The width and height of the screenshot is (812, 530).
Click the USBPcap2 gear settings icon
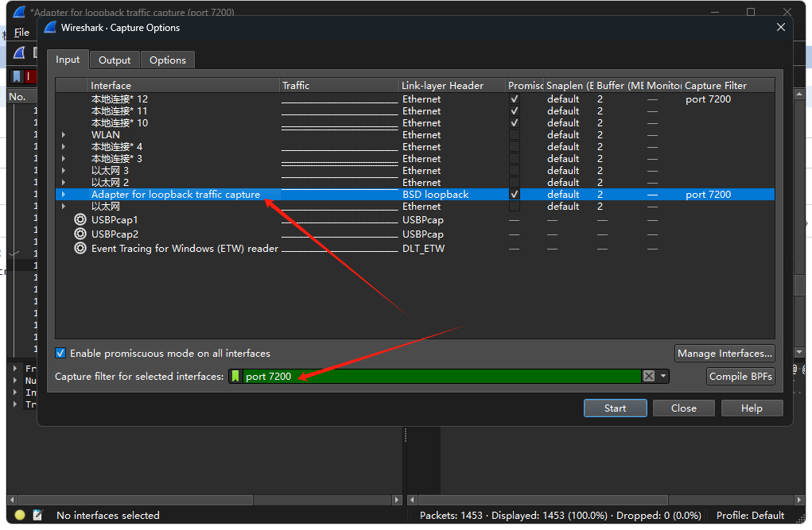point(80,234)
